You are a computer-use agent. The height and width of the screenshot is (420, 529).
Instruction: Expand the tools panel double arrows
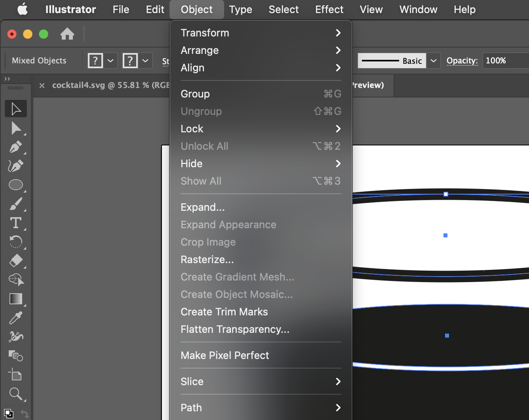(x=7, y=79)
